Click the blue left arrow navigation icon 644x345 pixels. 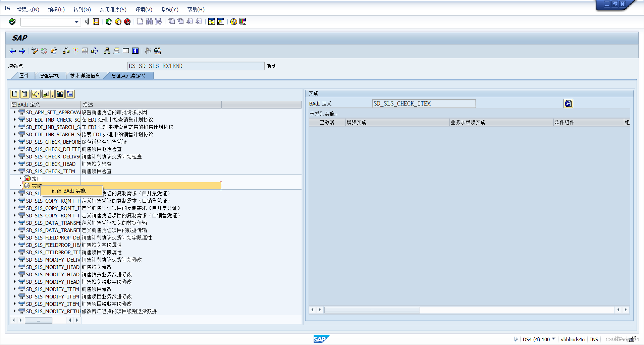pyautogui.click(x=13, y=51)
